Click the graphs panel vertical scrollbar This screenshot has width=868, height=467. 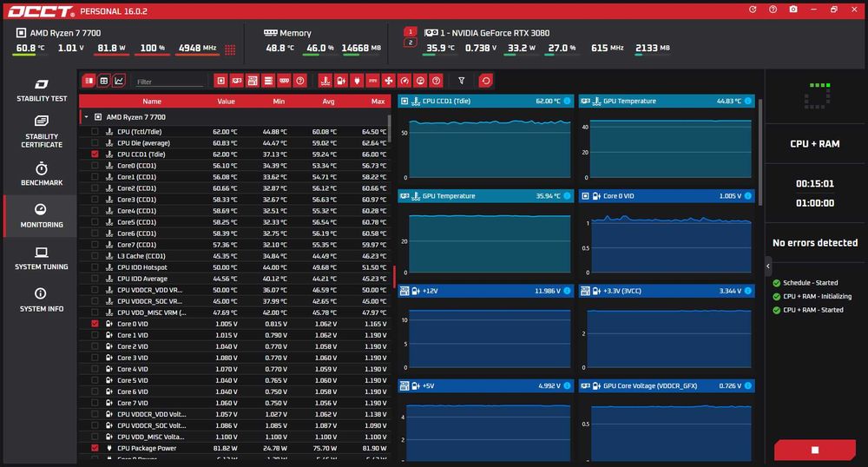[760, 152]
